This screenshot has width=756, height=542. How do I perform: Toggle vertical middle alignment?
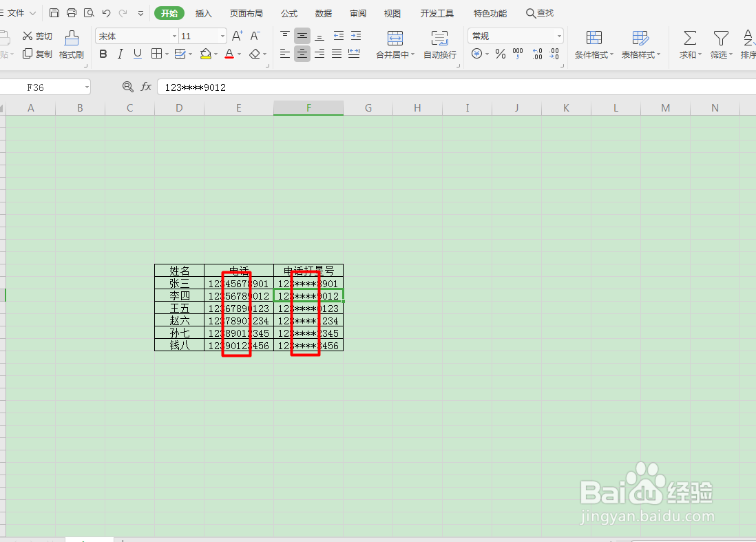302,35
